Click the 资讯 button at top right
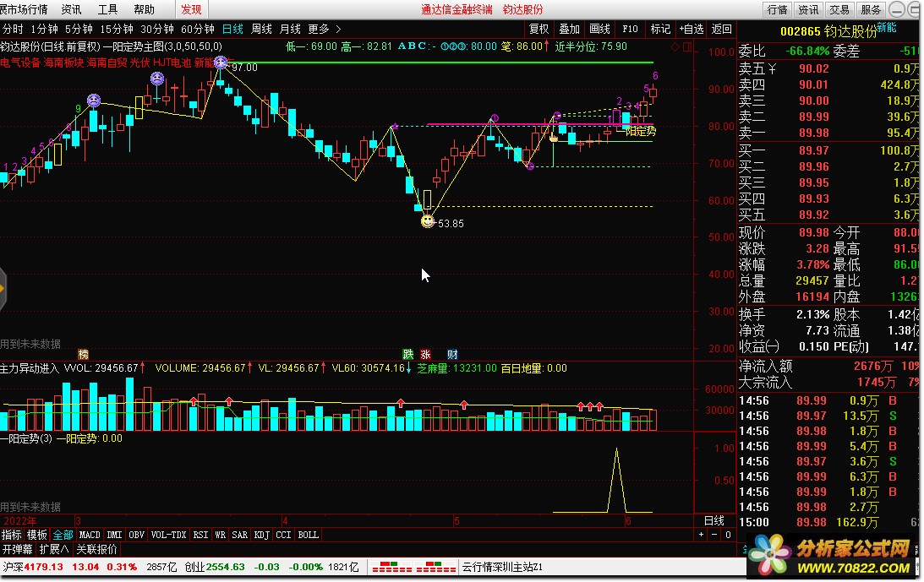The height and width of the screenshot is (582, 924). coord(808,9)
